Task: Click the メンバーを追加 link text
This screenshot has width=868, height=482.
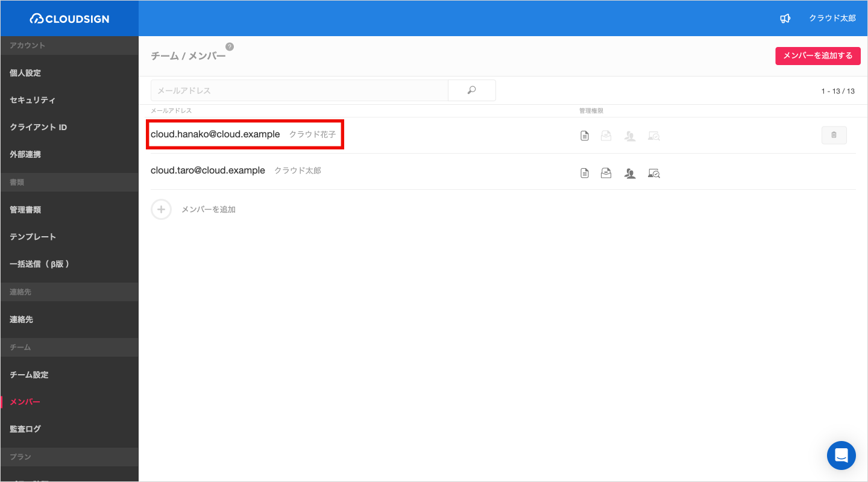Action: tap(209, 210)
